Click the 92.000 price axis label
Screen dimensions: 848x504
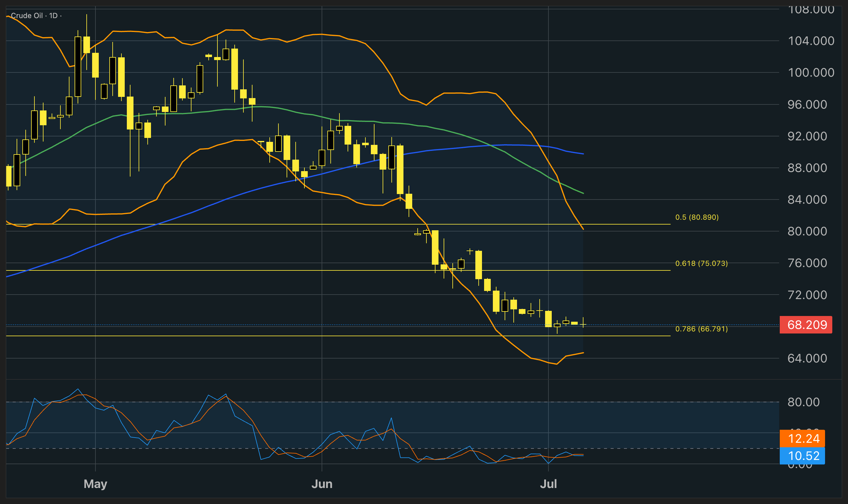tap(807, 136)
